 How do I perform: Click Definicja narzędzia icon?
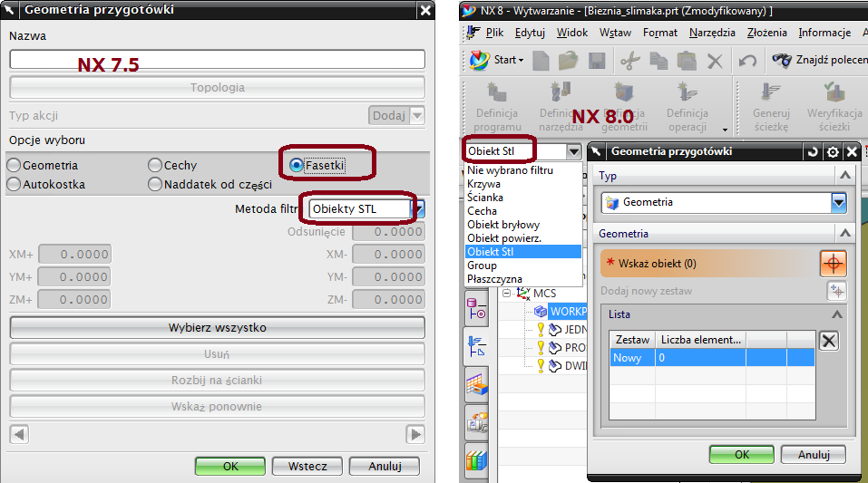tap(561, 92)
